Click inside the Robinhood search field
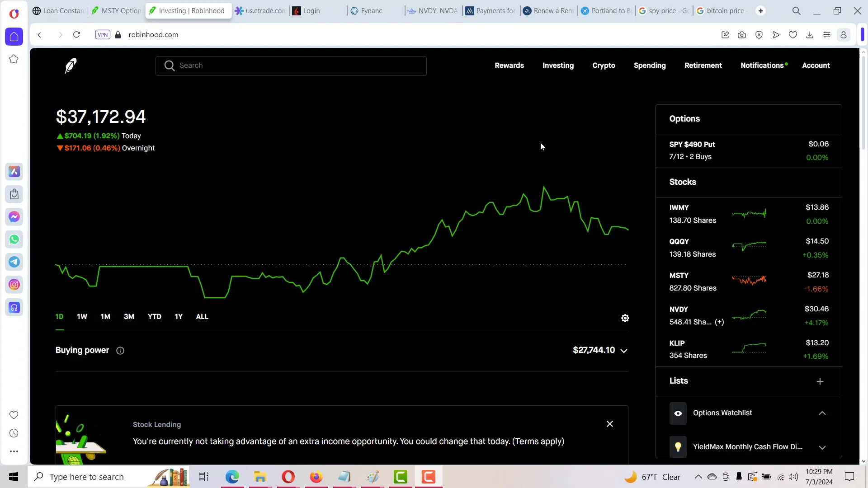This screenshot has width=868, height=488. click(x=291, y=66)
